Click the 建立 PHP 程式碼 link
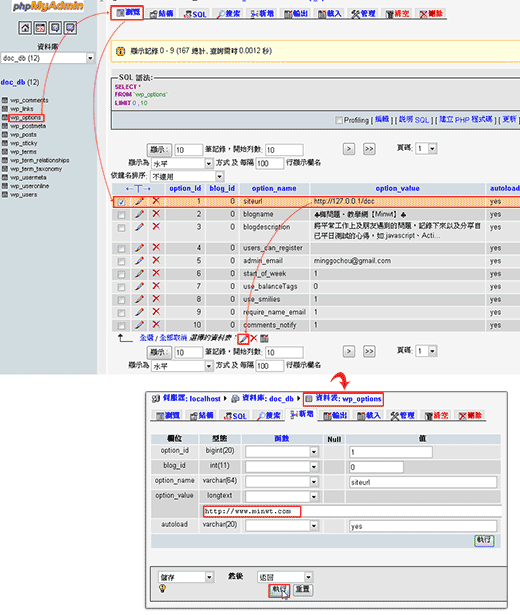520x615 pixels. coord(466,119)
